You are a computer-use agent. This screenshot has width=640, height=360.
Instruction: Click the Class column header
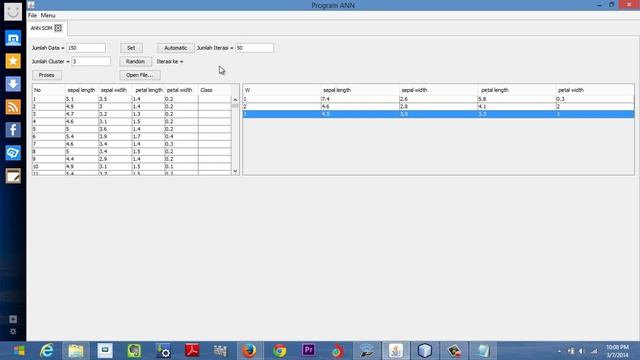pyautogui.click(x=214, y=90)
